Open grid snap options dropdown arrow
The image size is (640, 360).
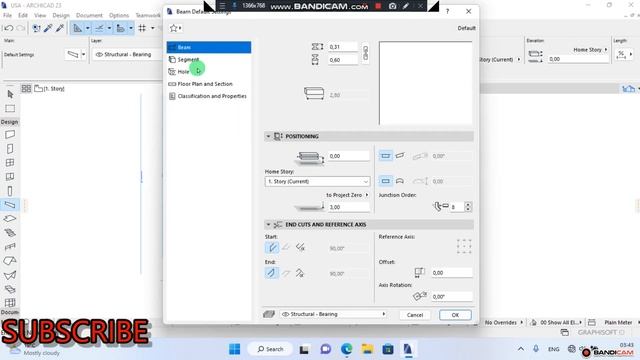pyautogui.click(x=153, y=28)
